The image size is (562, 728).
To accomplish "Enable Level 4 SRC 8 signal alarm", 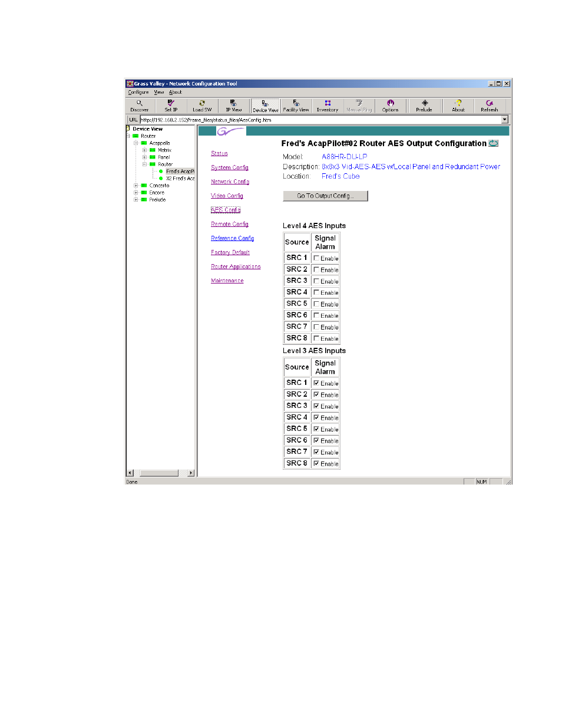I will click(x=316, y=338).
